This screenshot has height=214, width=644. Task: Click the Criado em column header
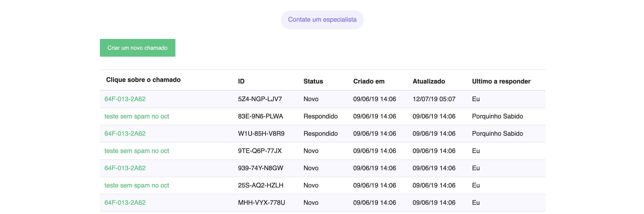[x=369, y=81]
